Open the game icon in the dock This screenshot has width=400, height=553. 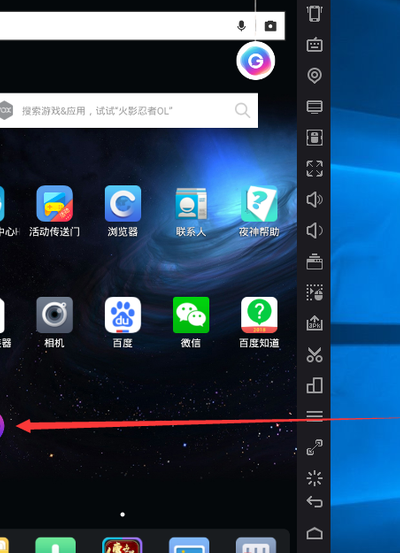pyautogui.click(x=122, y=545)
